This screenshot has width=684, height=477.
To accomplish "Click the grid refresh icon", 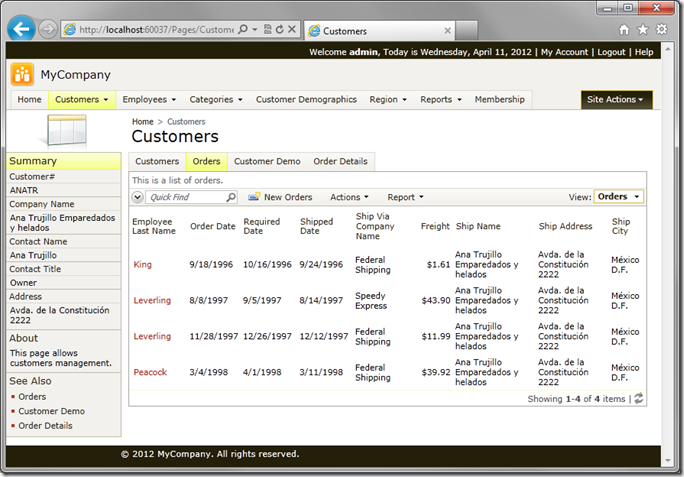I will point(638,399).
